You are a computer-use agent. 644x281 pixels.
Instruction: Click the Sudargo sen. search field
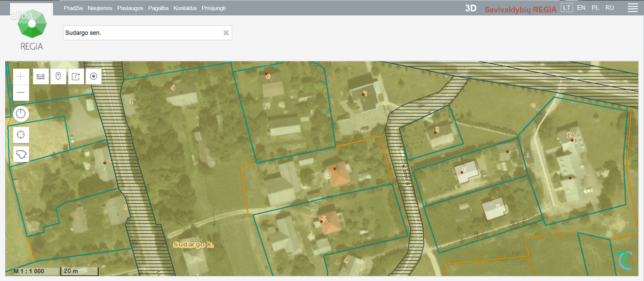143,33
